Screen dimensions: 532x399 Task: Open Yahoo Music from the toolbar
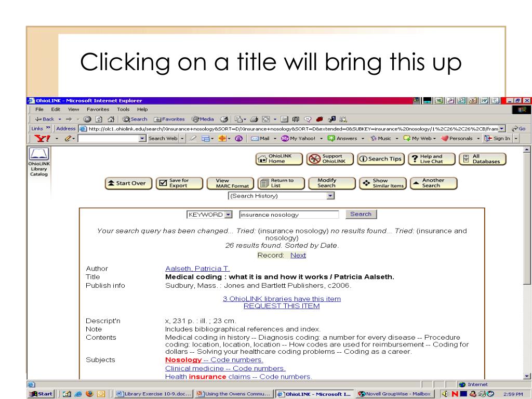(381, 138)
